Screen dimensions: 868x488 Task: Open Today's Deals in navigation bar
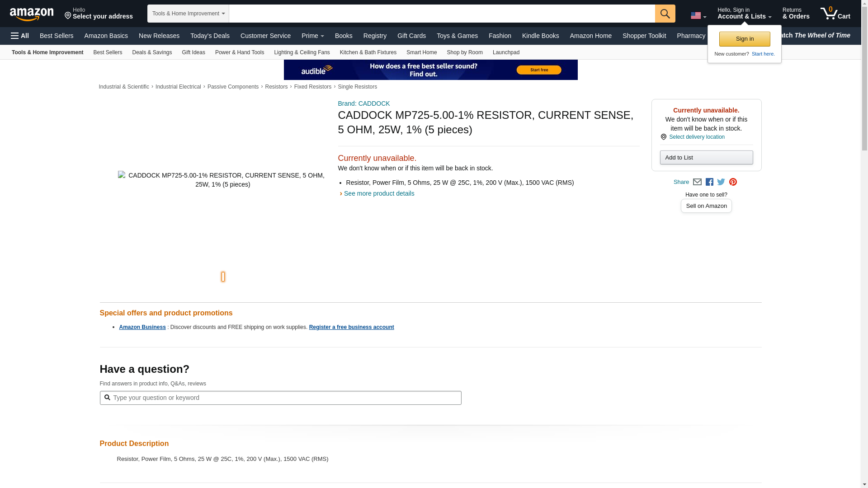click(210, 36)
